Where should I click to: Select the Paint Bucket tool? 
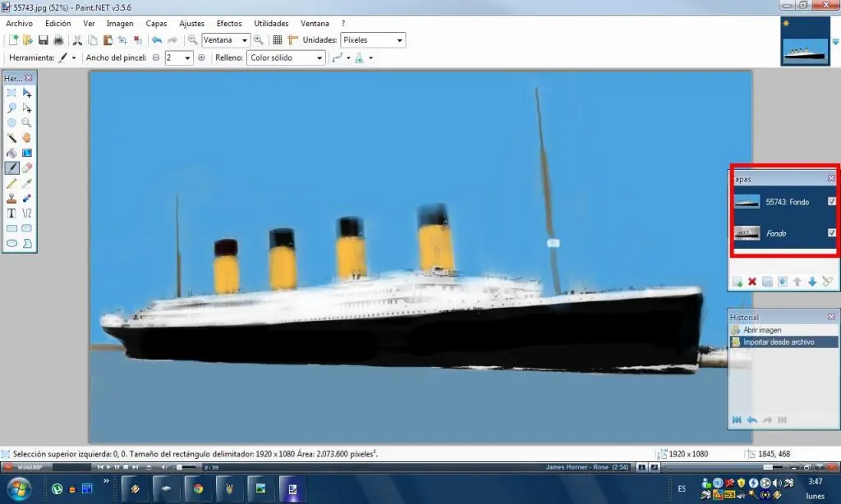click(x=11, y=153)
